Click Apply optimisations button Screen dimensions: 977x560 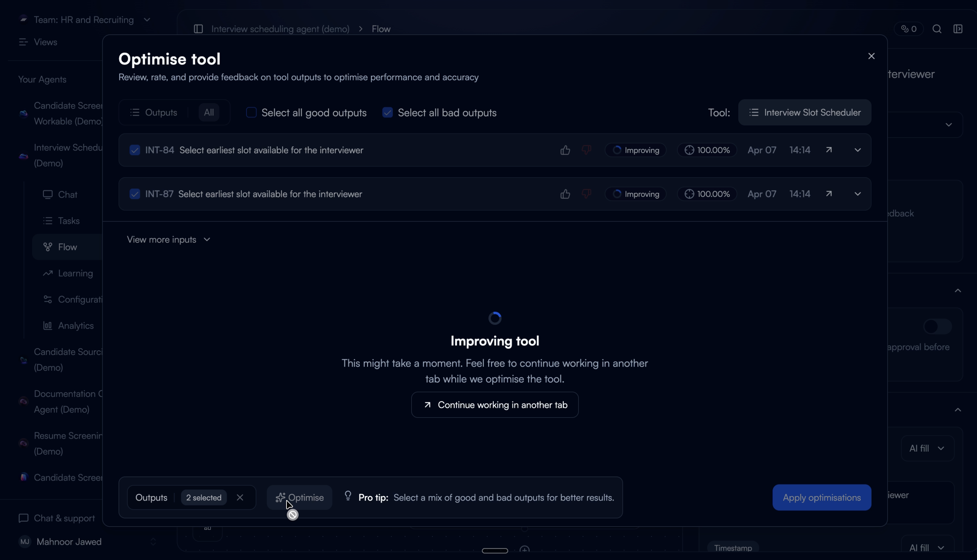click(821, 497)
